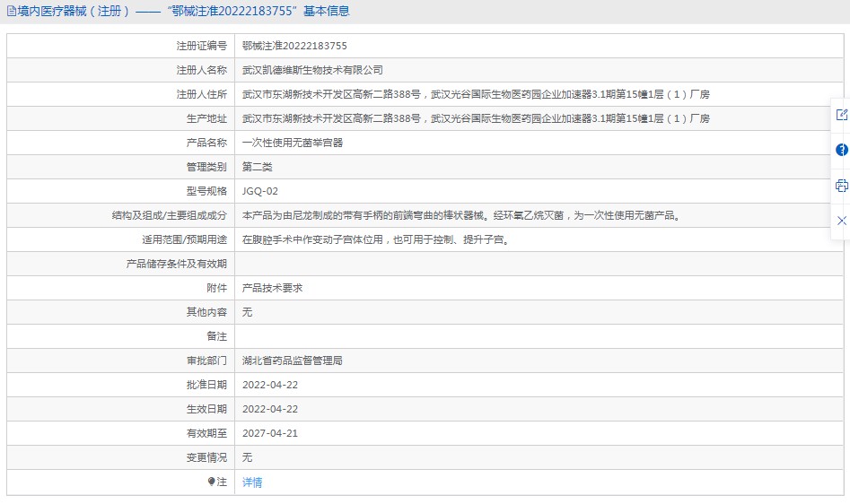Click the page title 基本信息 heading
Viewport: 850px width, 504px height.
point(327,11)
